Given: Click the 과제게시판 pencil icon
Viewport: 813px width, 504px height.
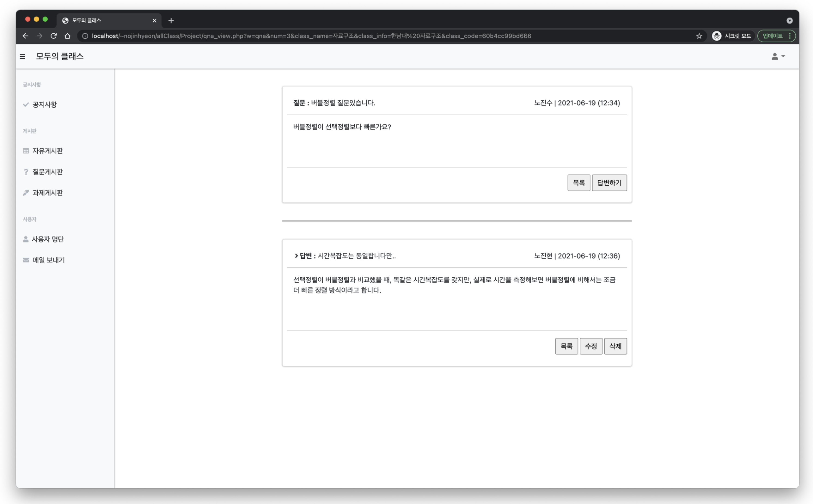Looking at the screenshot, I should (x=26, y=193).
